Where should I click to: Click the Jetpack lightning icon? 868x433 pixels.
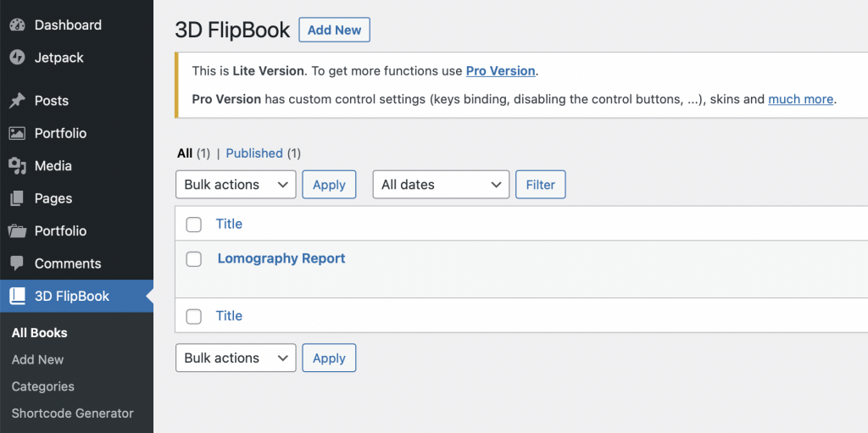tap(17, 58)
